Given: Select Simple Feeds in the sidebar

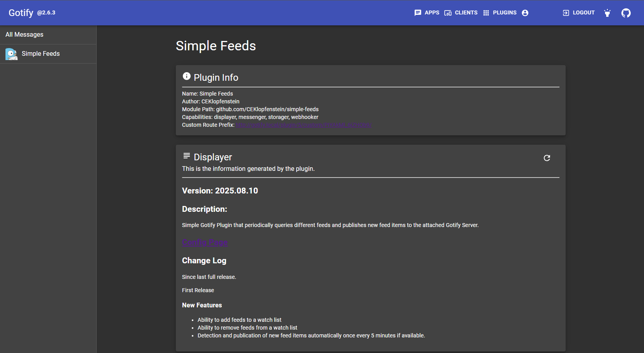Looking at the screenshot, I should coord(48,54).
